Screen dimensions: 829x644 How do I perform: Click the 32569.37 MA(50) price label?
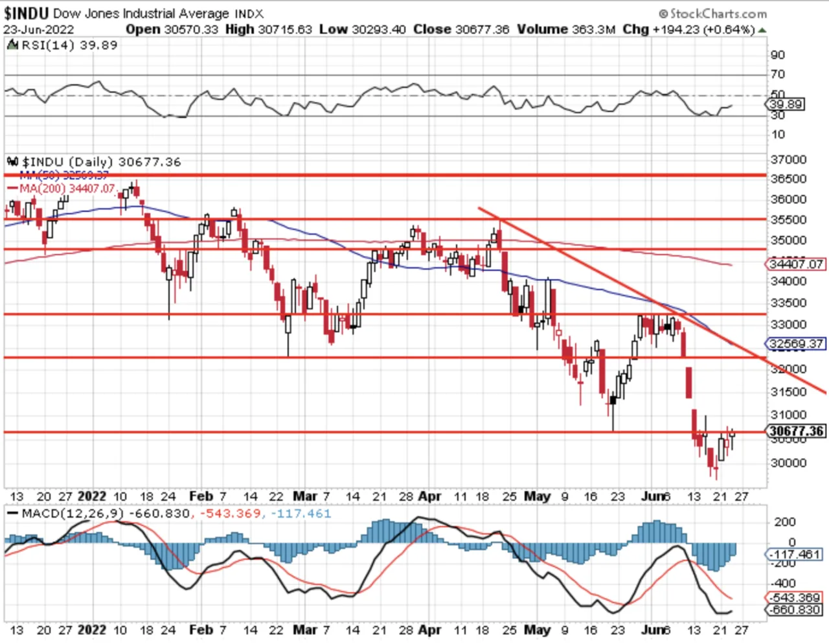(797, 343)
